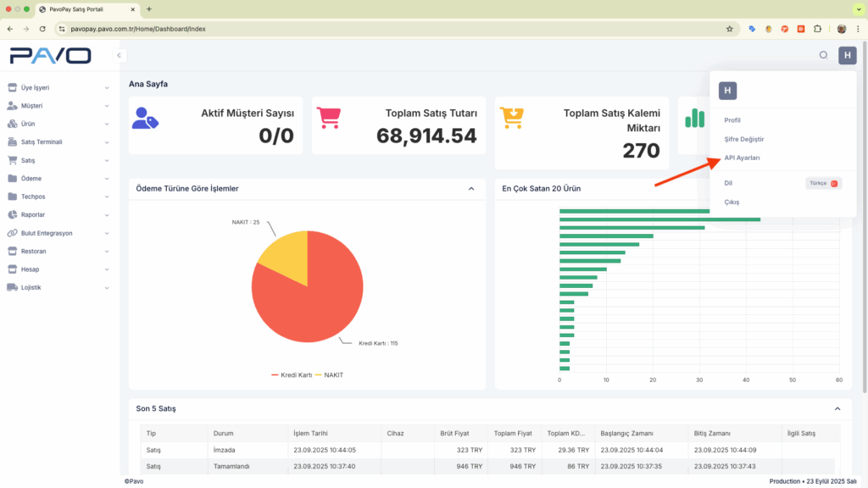Image resolution: width=868 pixels, height=488 pixels.
Task: Click the Üye İşyeri sidebar icon
Action: (x=12, y=87)
